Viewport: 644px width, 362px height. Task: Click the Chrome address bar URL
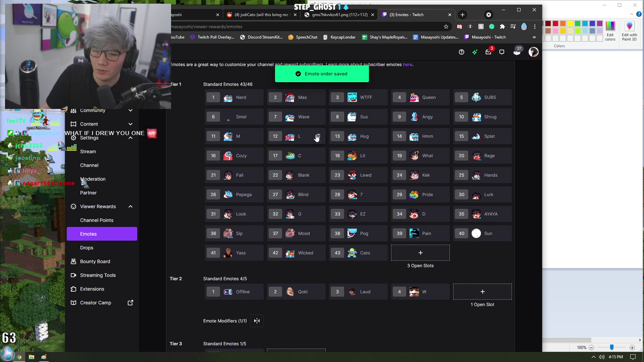tap(207, 27)
